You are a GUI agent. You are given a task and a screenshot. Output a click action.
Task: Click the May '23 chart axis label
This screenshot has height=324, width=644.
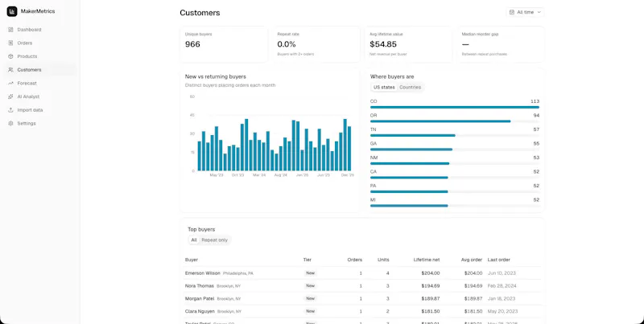[217, 175]
